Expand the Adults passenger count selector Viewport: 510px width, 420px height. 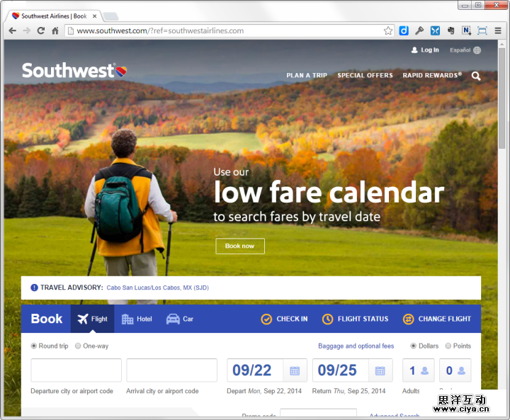click(x=419, y=370)
